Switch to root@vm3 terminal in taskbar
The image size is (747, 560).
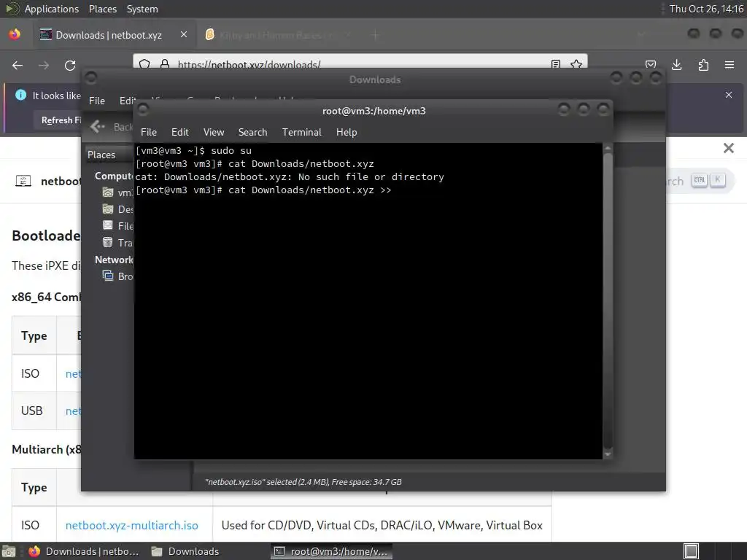tap(332, 551)
